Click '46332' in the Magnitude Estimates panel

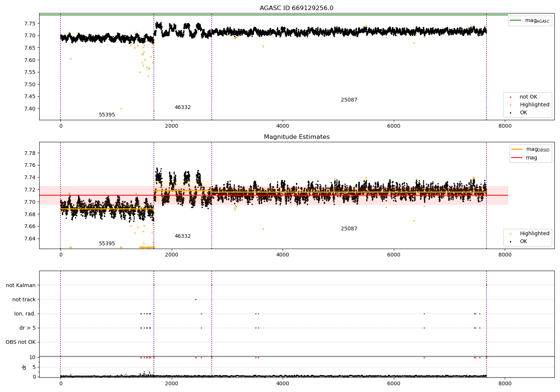click(x=183, y=236)
